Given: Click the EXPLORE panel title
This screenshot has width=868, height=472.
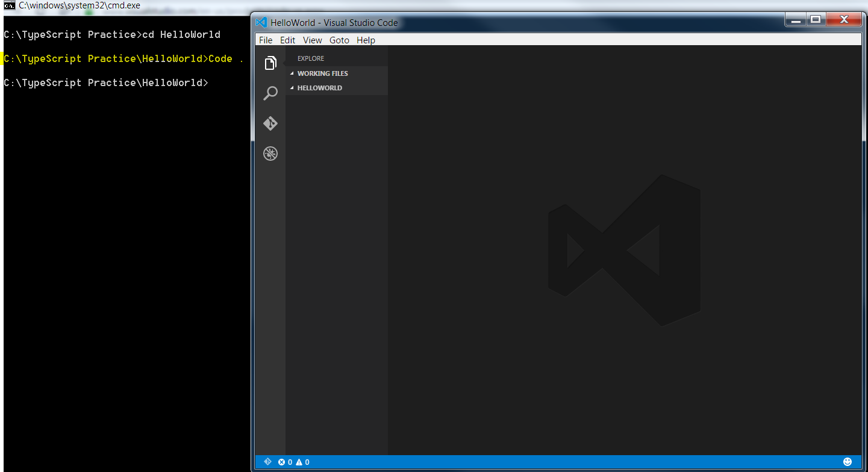Looking at the screenshot, I should pos(311,58).
